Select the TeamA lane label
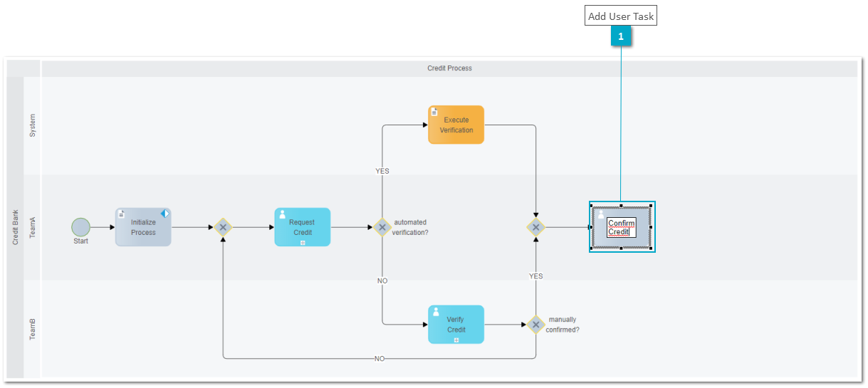This screenshot has width=868, height=388. tap(33, 227)
